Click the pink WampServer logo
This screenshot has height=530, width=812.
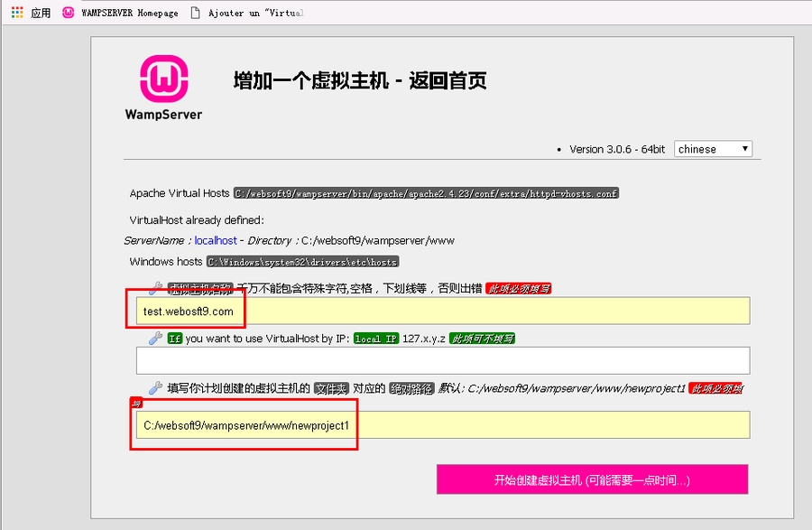pos(163,79)
